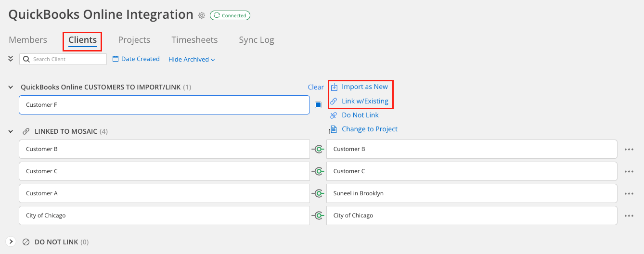The image size is (644, 254).
Task: Click the link icon beside Linked to Mosaic
Action: (x=26, y=131)
